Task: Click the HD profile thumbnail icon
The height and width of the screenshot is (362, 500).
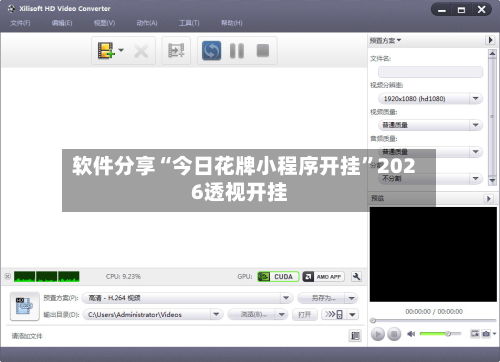Action: [x=24, y=306]
